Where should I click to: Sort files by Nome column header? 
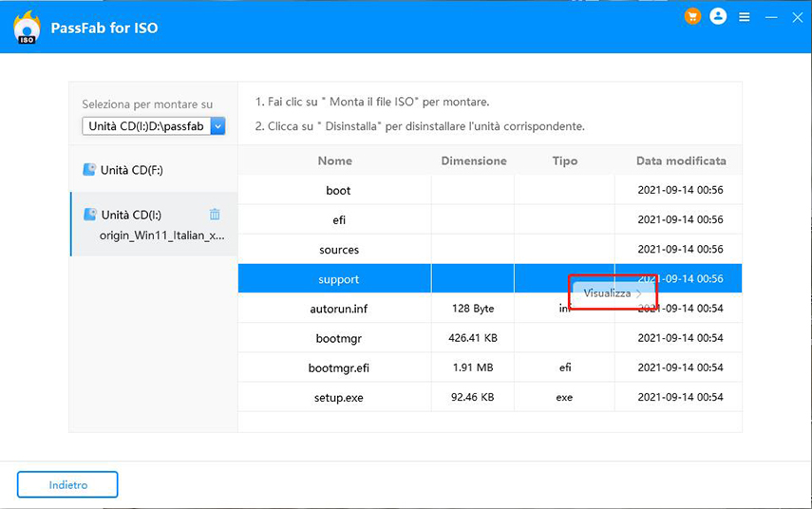tap(335, 160)
